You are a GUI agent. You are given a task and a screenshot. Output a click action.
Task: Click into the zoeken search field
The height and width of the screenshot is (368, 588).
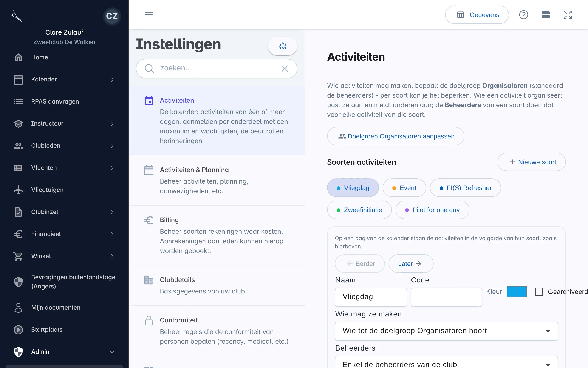click(216, 68)
